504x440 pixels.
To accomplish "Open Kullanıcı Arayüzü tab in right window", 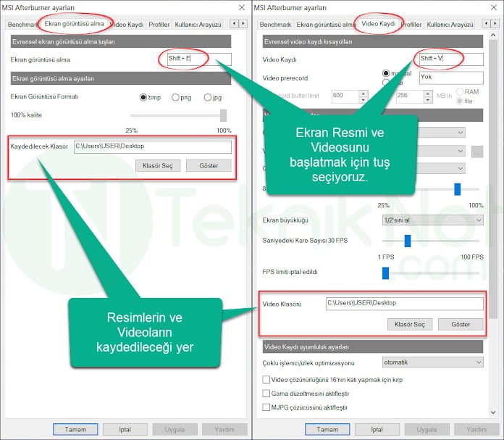I will point(450,25).
